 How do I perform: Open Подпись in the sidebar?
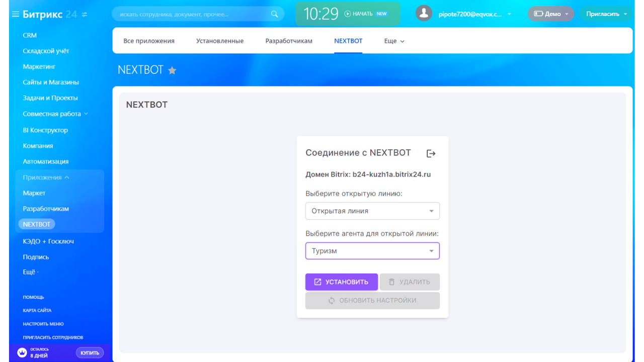36,257
